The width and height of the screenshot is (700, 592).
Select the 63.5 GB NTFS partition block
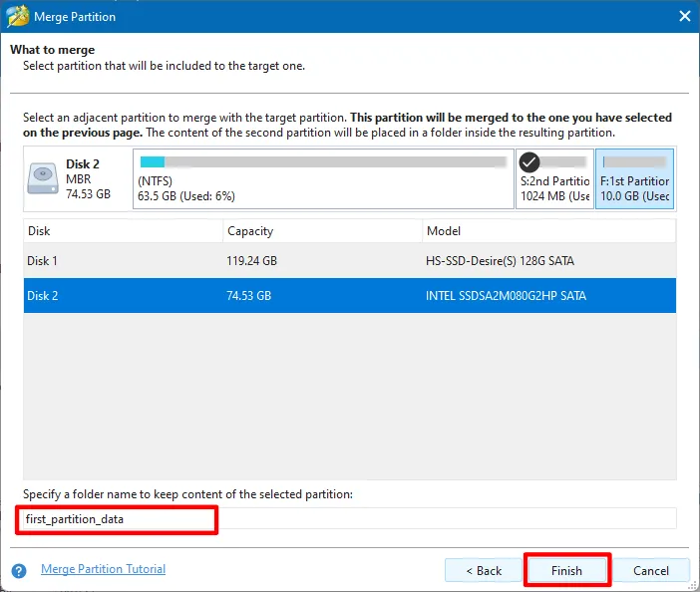tap(323, 178)
